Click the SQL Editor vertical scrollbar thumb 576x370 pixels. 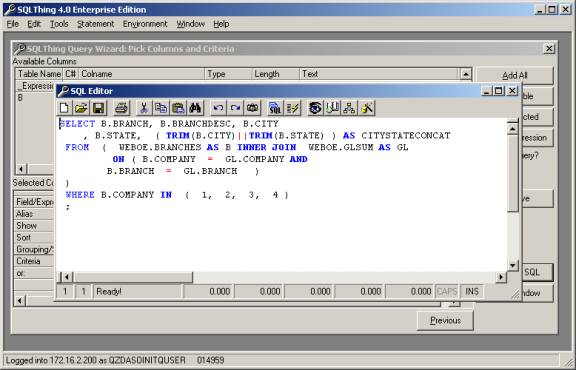(512, 173)
